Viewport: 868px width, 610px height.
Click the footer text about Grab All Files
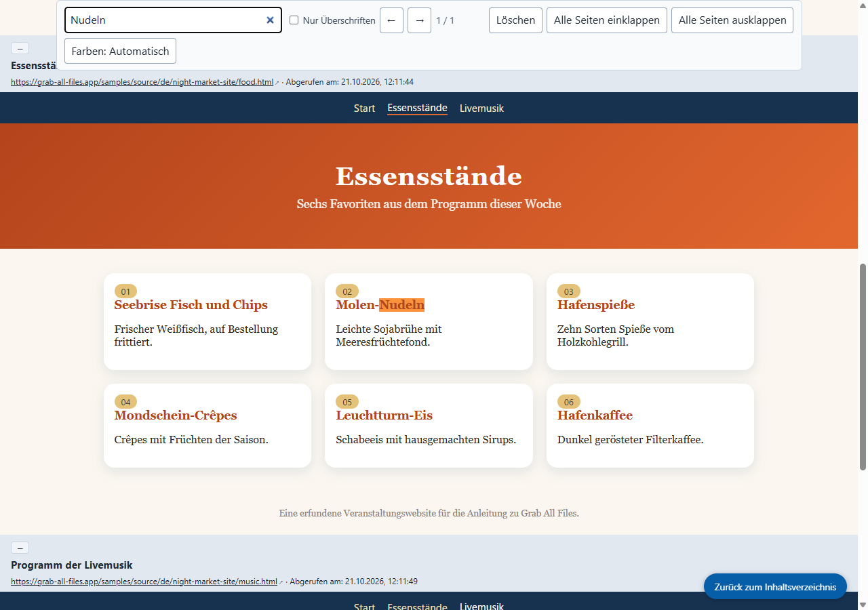pos(429,513)
